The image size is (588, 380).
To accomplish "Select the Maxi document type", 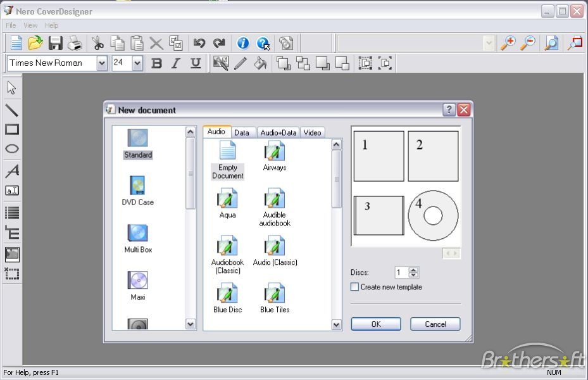I will pyautogui.click(x=137, y=286).
